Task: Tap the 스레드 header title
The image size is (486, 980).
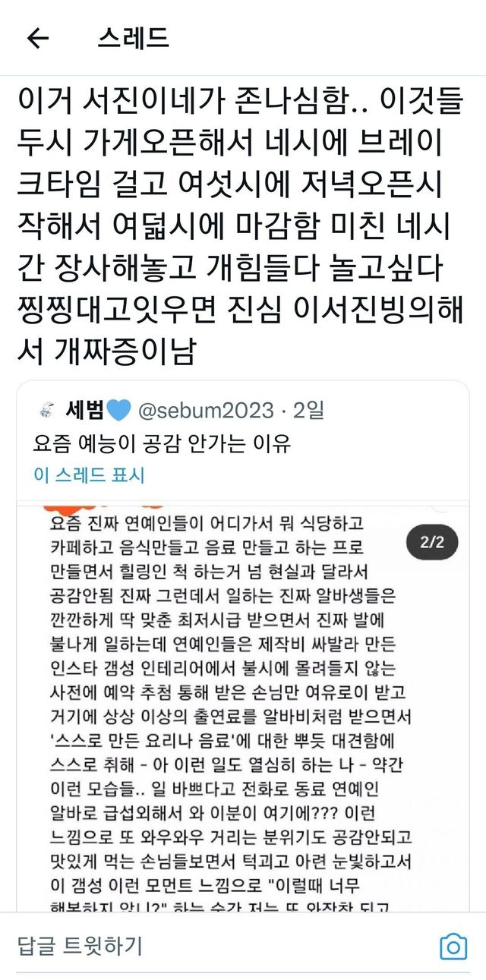Action: [x=133, y=38]
